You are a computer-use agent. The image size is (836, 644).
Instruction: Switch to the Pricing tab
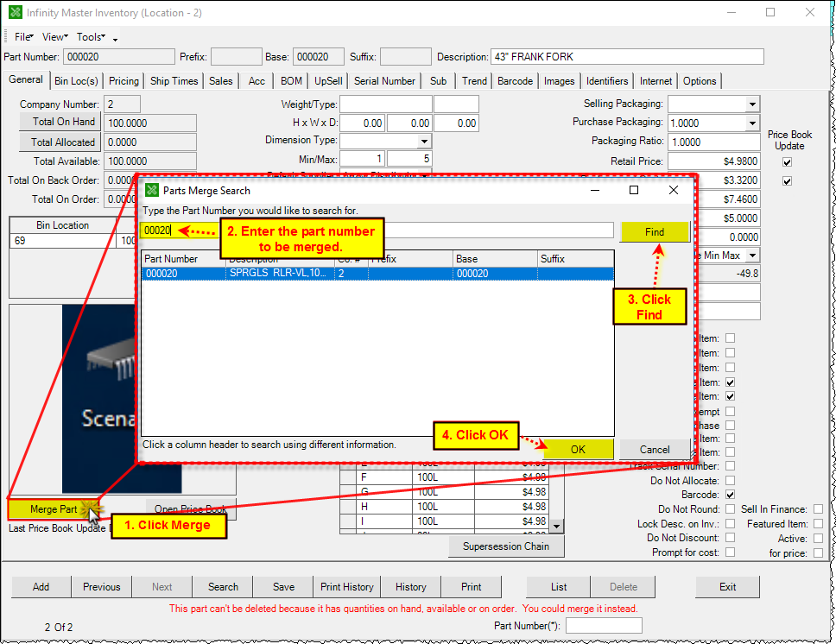pyautogui.click(x=123, y=81)
